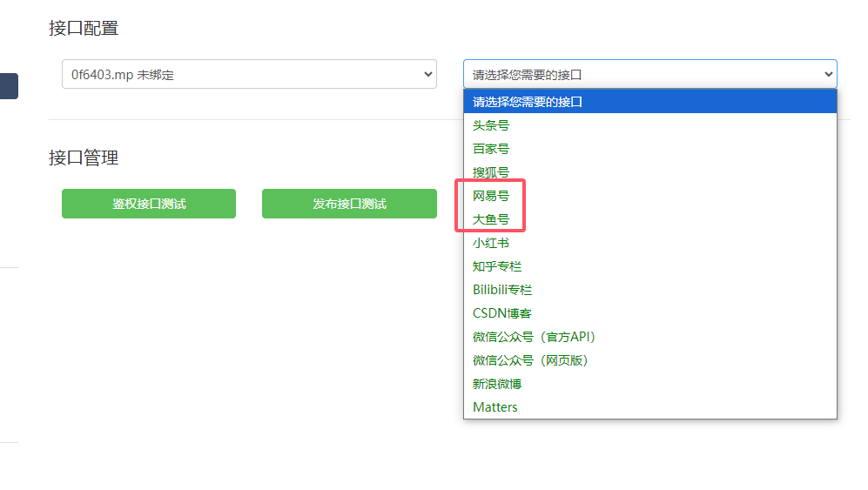
Task: Choose 微信公众号（官方API）option
Action: pos(534,337)
